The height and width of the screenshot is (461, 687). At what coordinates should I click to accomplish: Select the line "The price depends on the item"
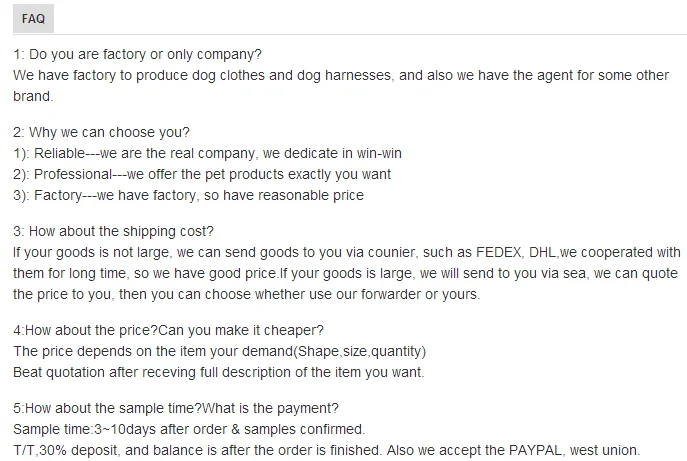(x=219, y=351)
